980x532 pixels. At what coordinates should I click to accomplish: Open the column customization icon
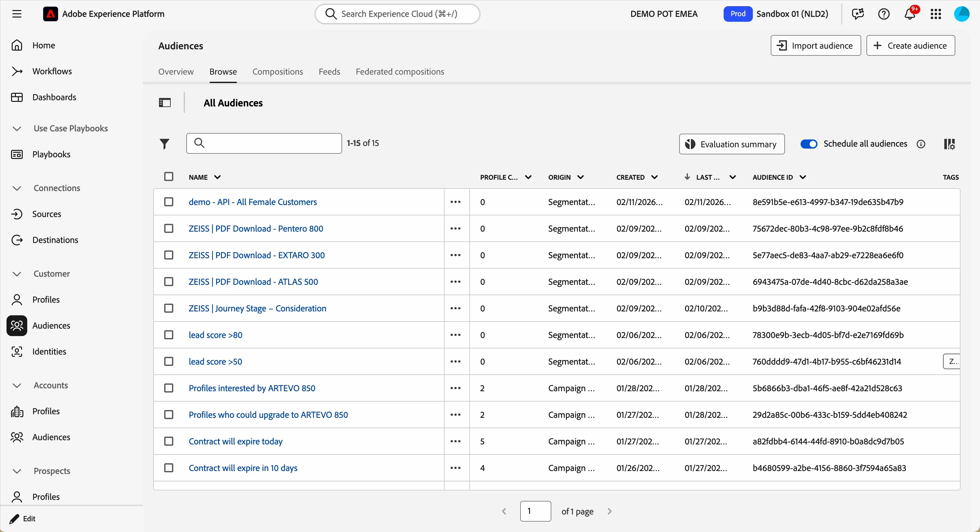coord(949,144)
